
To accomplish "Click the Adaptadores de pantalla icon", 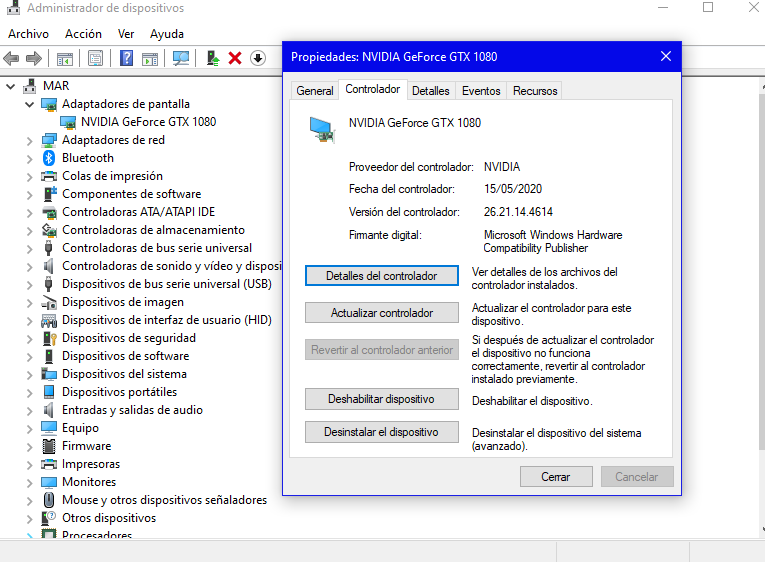I will [x=49, y=104].
